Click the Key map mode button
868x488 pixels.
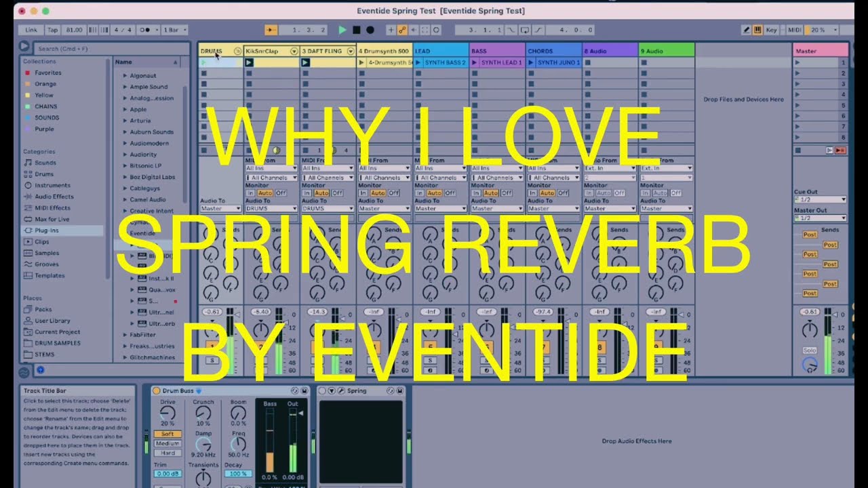point(772,30)
